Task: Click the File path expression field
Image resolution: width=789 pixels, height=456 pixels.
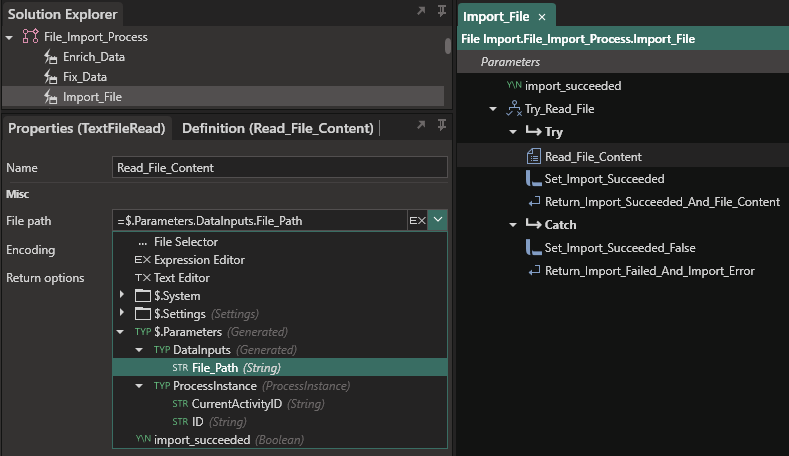Action: (x=260, y=220)
